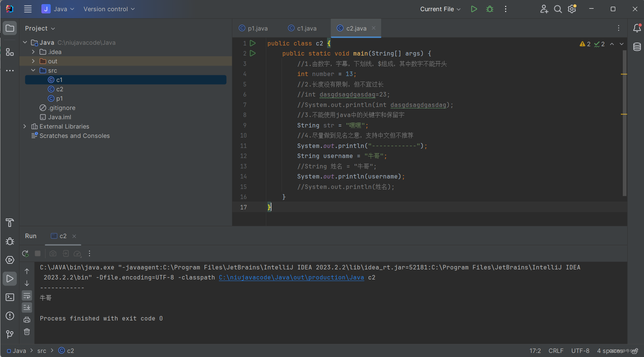The width and height of the screenshot is (644, 357).
Task: Open the Terminal tool window icon
Action: point(9,297)
